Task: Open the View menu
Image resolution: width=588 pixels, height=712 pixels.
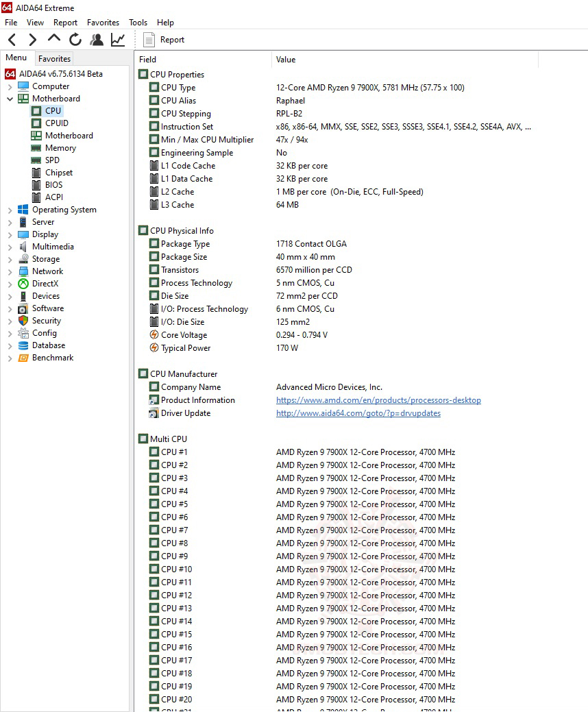Action: [x=35, y=22]
